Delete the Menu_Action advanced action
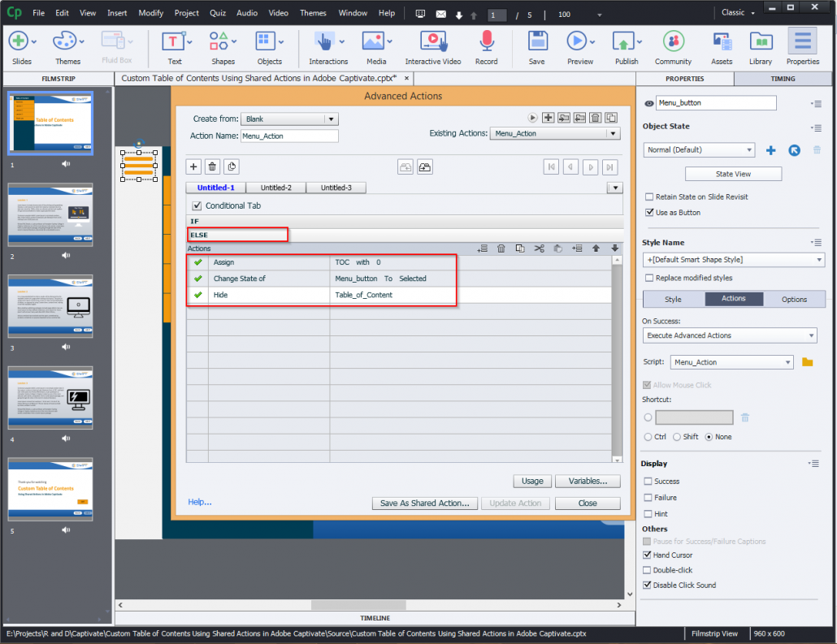The height and width of the screenshot is (644, 837). point(596,118)
